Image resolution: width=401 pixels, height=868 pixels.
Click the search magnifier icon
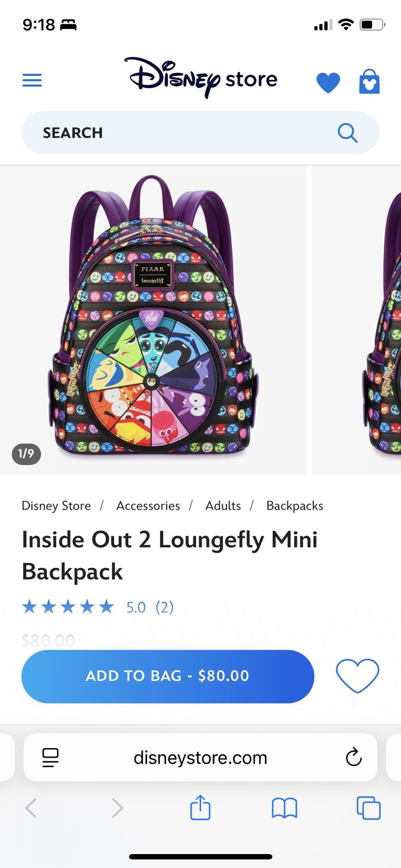347,132
